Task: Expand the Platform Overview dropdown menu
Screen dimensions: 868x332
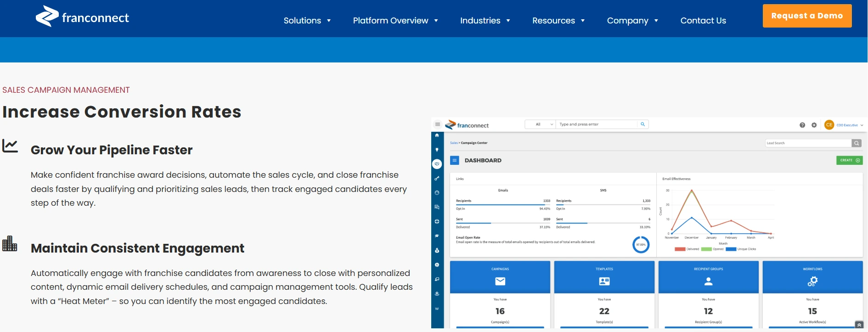Action: tap(395, 21)
